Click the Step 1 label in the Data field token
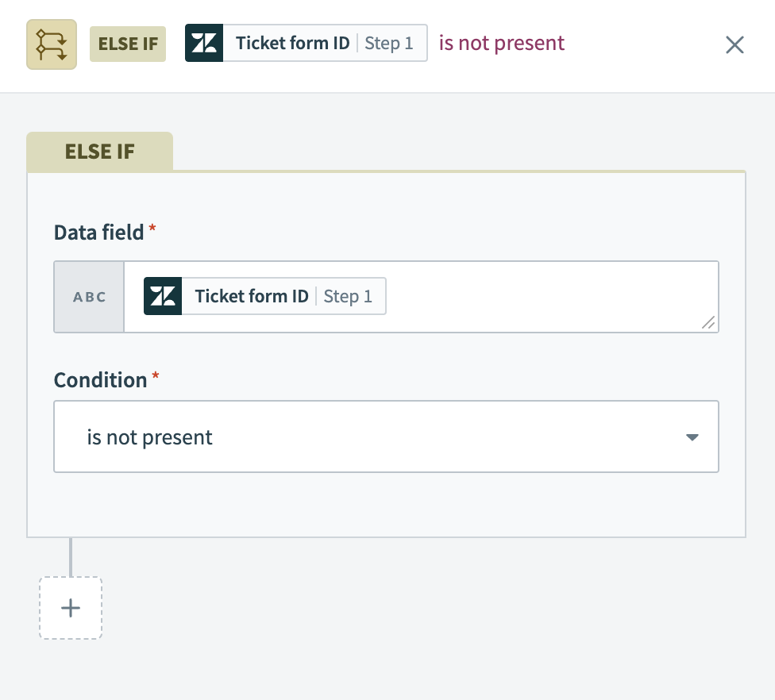 (x=348, y=296)
